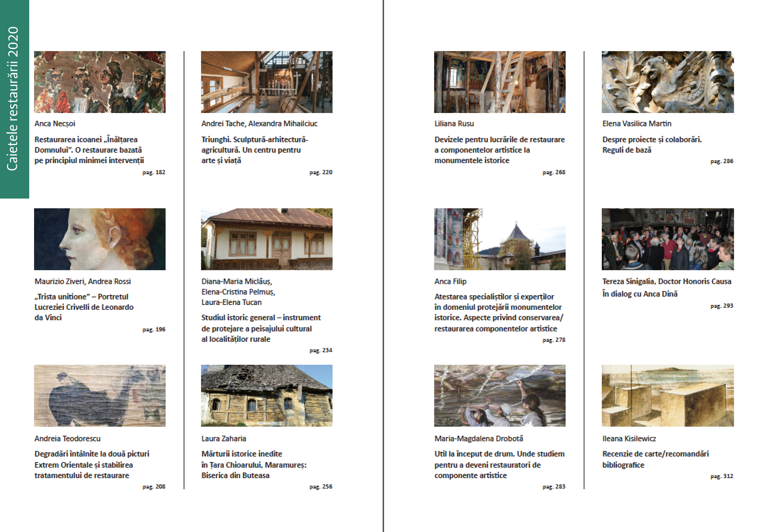Click the Anca Necșoi icon restoration thumbnail
The width and height of the screenshot is (766, 532).
[99, 82]
